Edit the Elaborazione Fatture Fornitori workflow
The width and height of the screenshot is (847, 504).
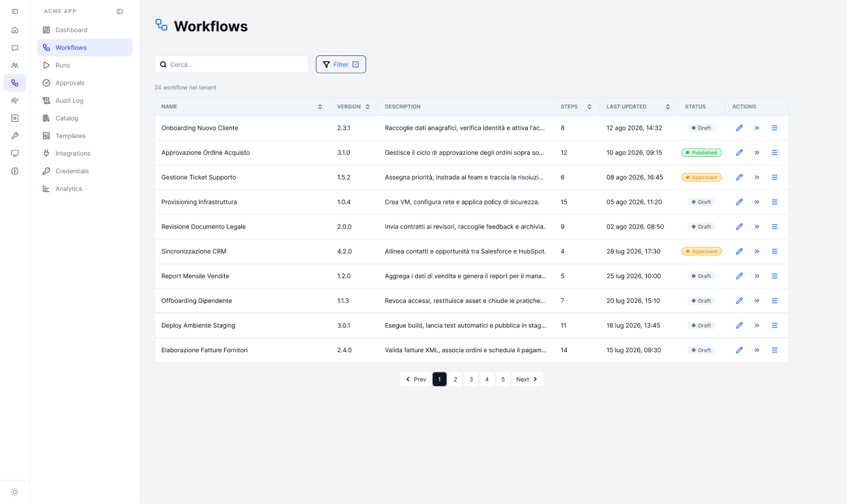pyautogui.click(x=739, y=350)
